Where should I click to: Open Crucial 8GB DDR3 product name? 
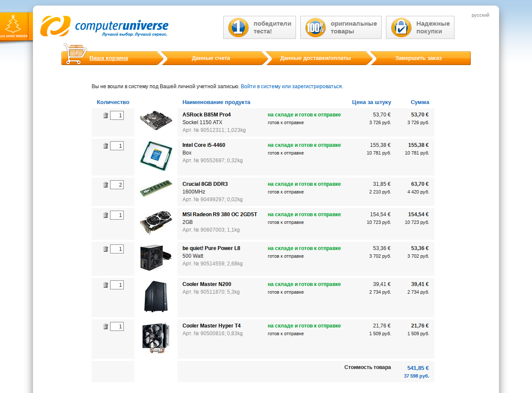pyautogui.click(x=205, y=184)
